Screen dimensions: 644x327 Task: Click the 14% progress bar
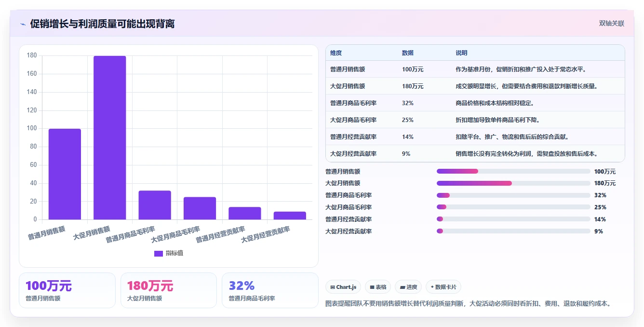513,219
